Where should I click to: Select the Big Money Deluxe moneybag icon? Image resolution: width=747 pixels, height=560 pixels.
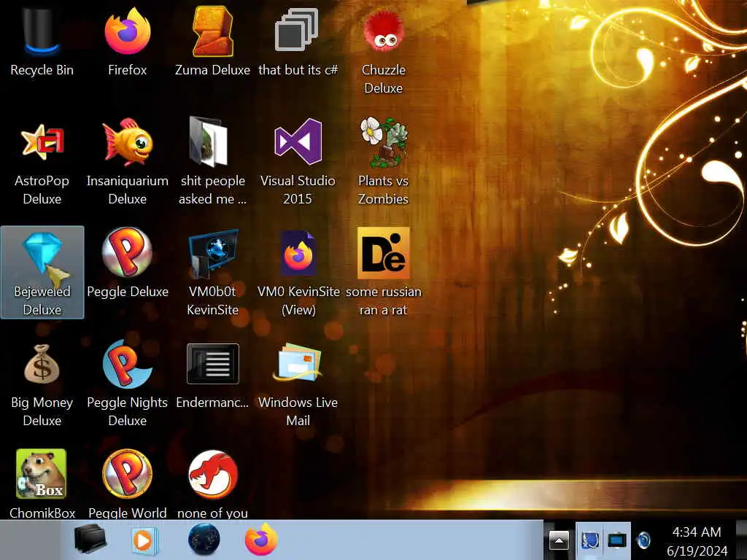point(42,365)
